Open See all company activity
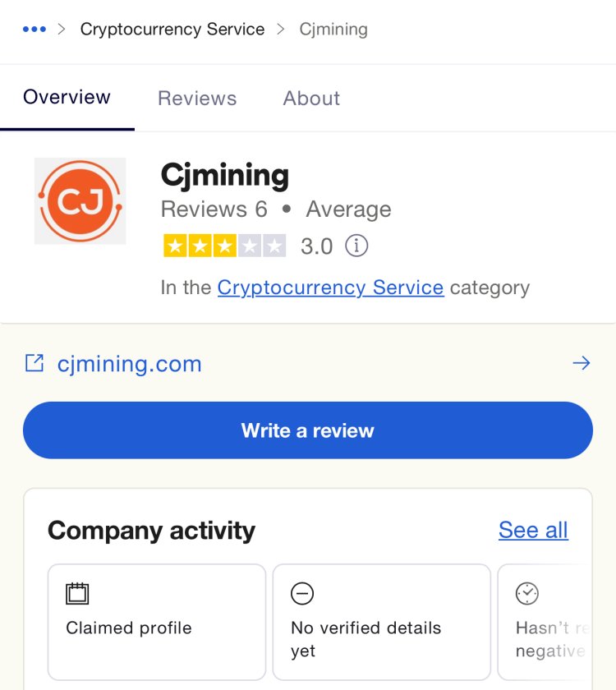The height and width of the screenshot is (690, 616). click(533, 530)
